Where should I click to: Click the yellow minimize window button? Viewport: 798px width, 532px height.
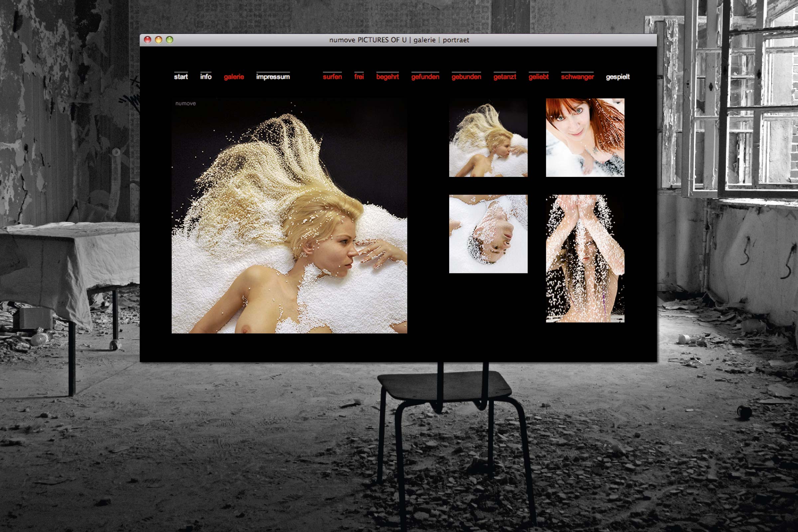pyautogui.click(x=159, y=40)
